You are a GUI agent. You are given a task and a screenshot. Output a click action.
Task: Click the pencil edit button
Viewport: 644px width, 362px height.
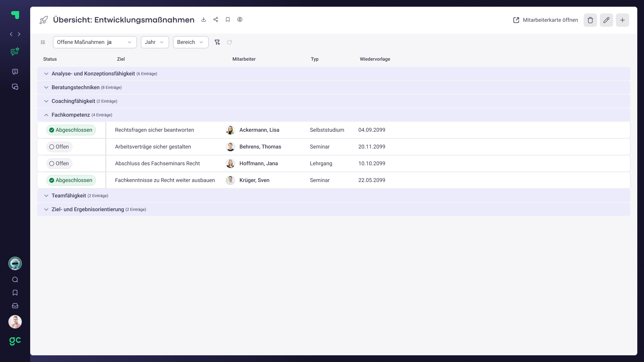(x=606, y=20)
